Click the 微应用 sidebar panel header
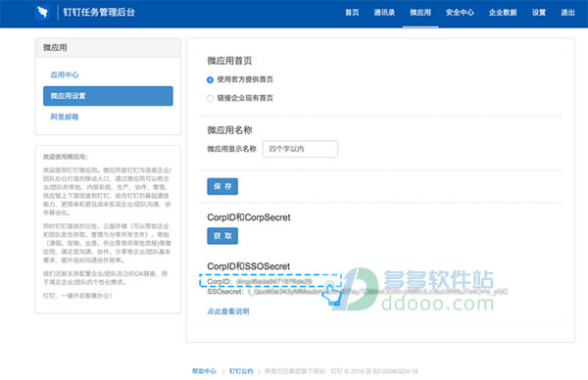588x380 pixels. click(x=108, y=48)
